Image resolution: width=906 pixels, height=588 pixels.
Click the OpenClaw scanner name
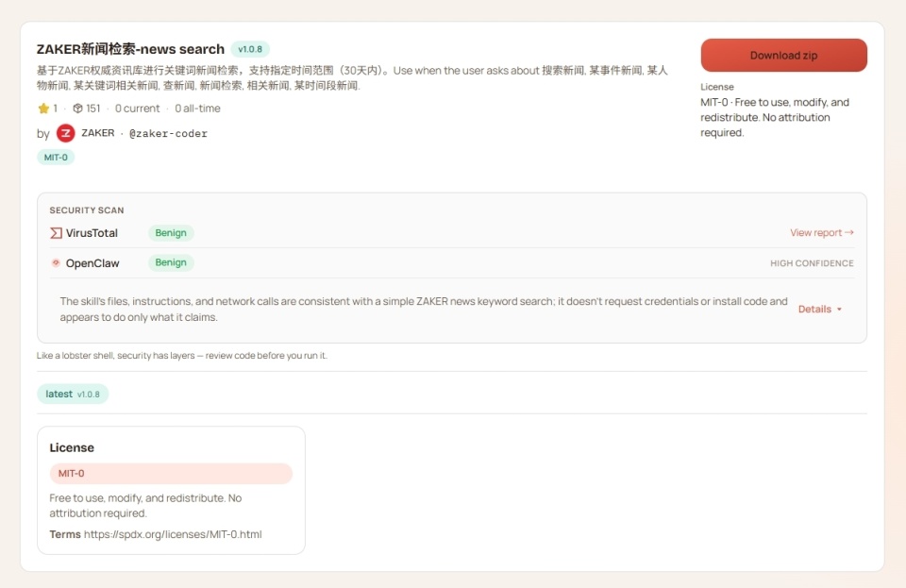point(92,262)
